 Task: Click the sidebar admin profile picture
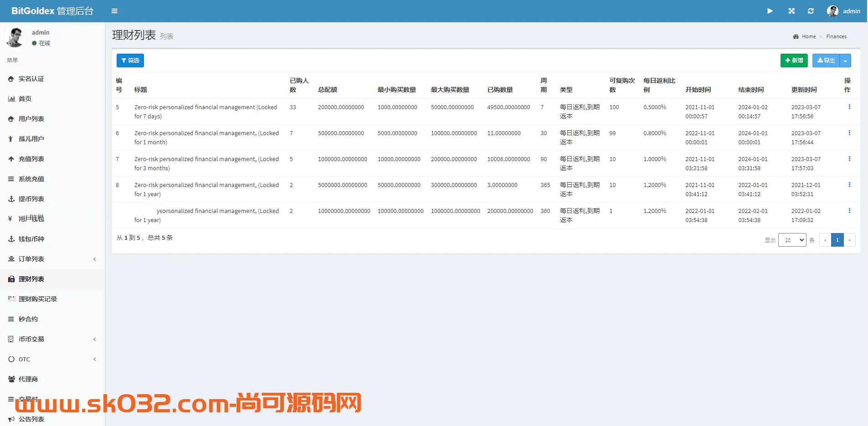[15, 37]
